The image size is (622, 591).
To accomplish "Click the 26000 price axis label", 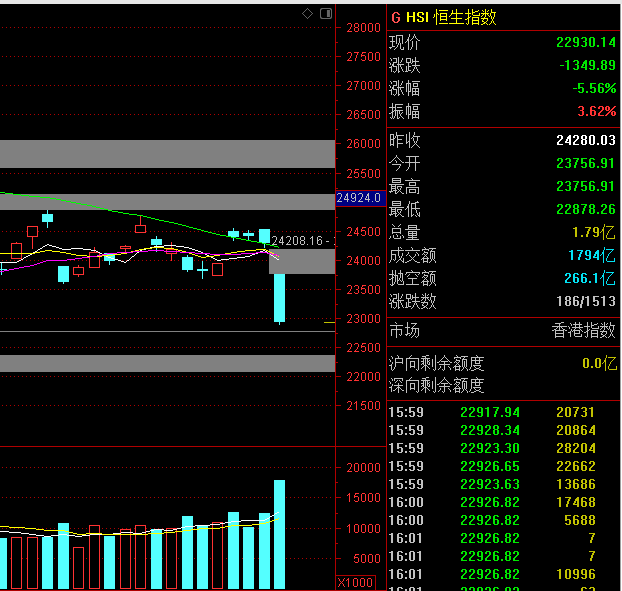I will [363, 144].
